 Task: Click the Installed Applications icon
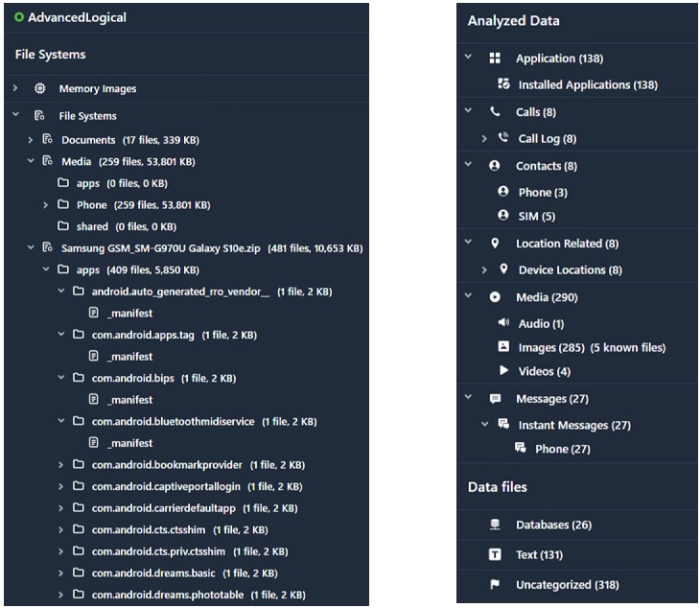click(503, 84)
